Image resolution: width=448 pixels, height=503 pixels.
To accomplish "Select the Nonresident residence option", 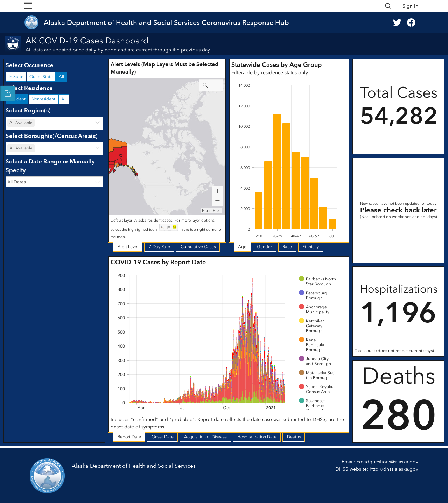I will click(43, 99).
